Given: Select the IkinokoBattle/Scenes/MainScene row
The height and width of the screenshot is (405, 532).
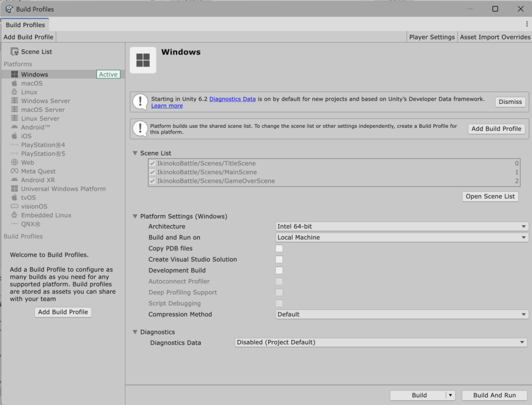Looking at the screenshot, I should click(x=334, y=172).
